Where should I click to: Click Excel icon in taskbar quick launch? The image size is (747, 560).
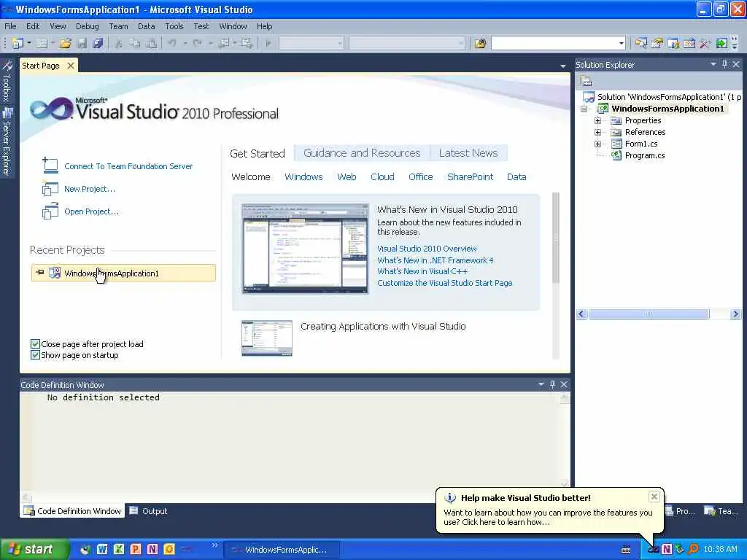[x=119, y=549]
